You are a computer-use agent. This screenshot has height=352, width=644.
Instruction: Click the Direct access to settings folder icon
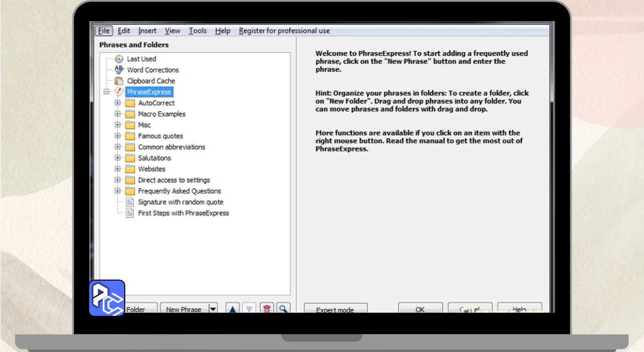[x=130, y=180]
